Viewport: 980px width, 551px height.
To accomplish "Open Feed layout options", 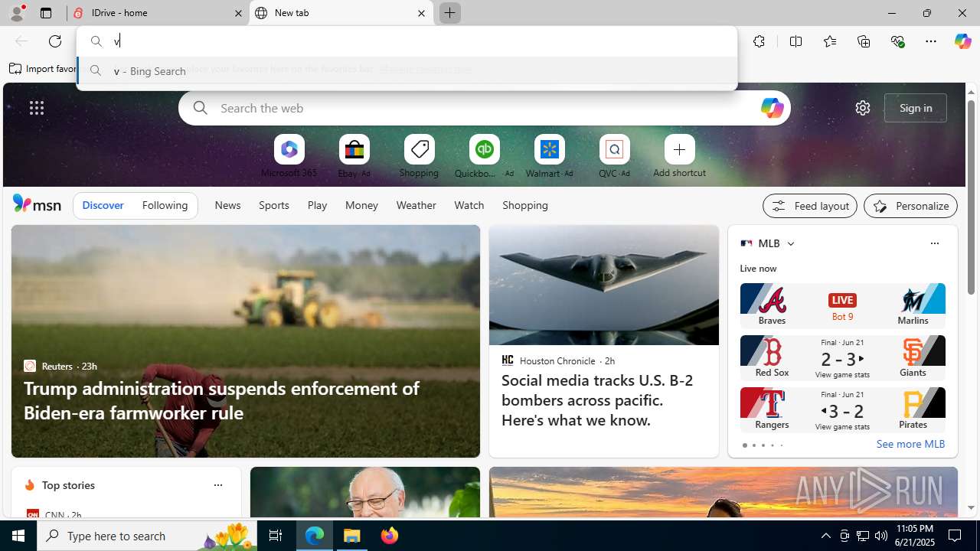I will [x=809, y=206].
